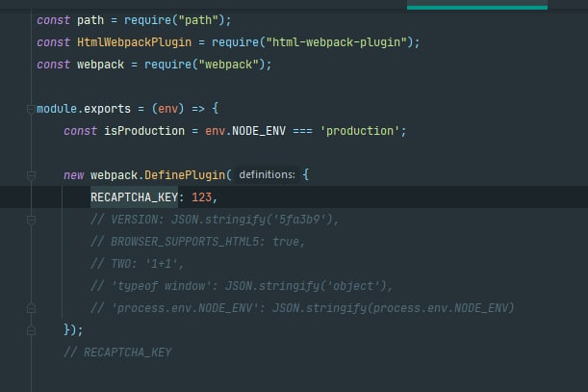588x392 pixels.
Task: Select the HtmlWebpackPlugin identifier
Action: (135, 42)
